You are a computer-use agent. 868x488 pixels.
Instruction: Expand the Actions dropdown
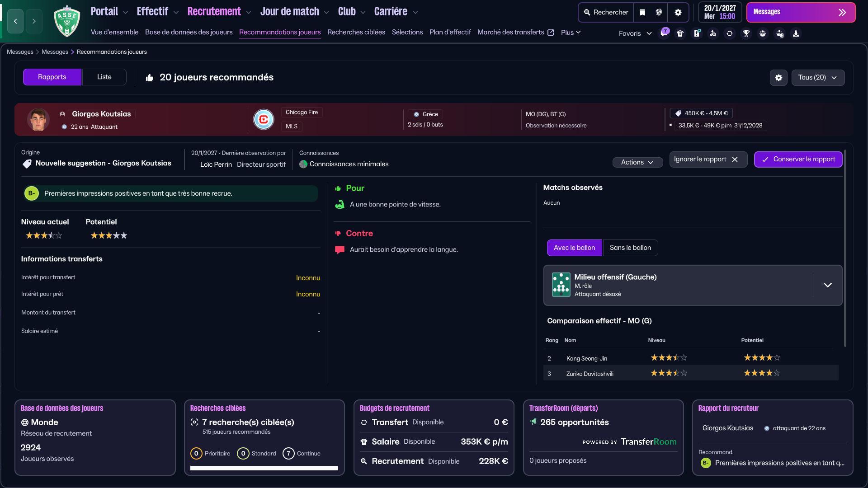[x=637, y=162]
